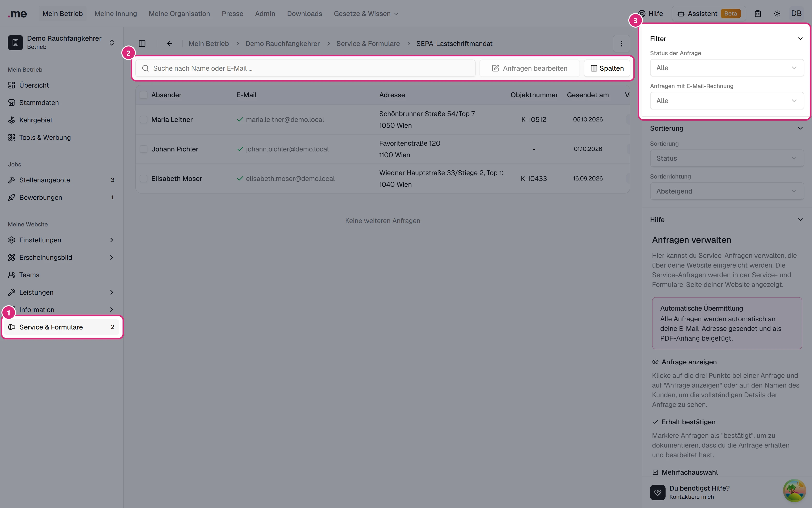This screenshot has height=508, width=812.
Task: Focus the Suche nach Name oder E-Mail field
Action: coord(305,68)
